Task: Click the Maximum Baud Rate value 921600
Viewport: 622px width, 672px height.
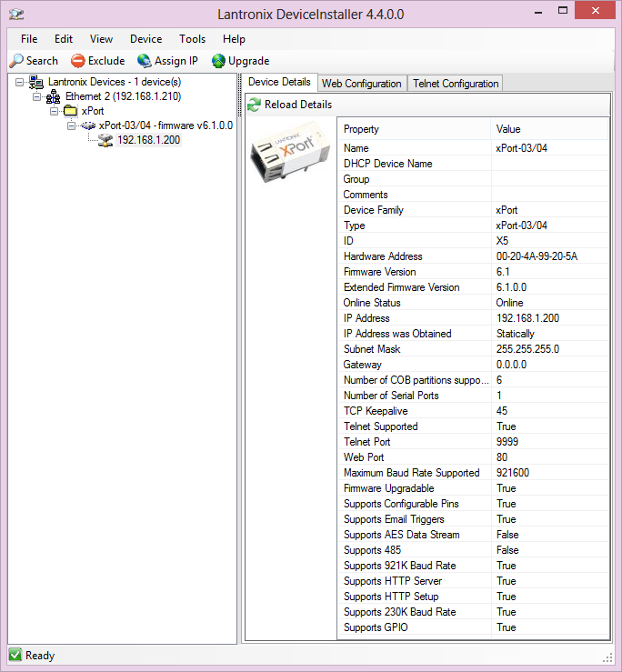Action: pos(513,473)
